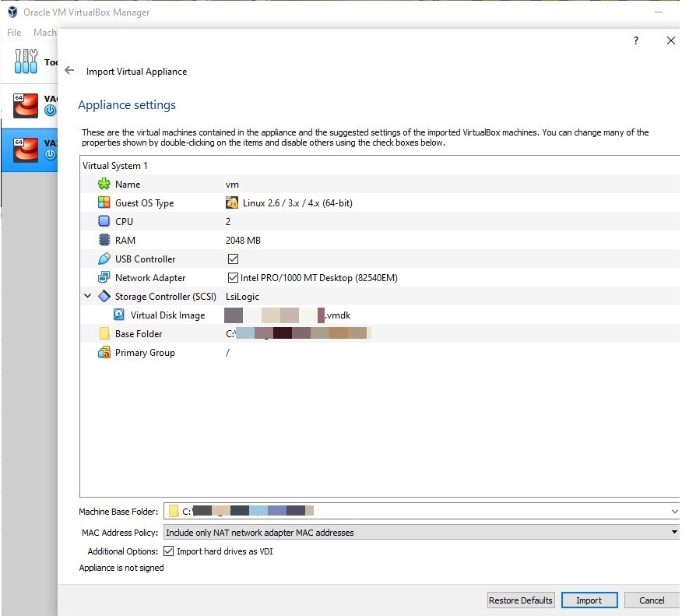Click the Primary Group icon
This screenshot has width=682, height=616.
click(x=104, y=353)
